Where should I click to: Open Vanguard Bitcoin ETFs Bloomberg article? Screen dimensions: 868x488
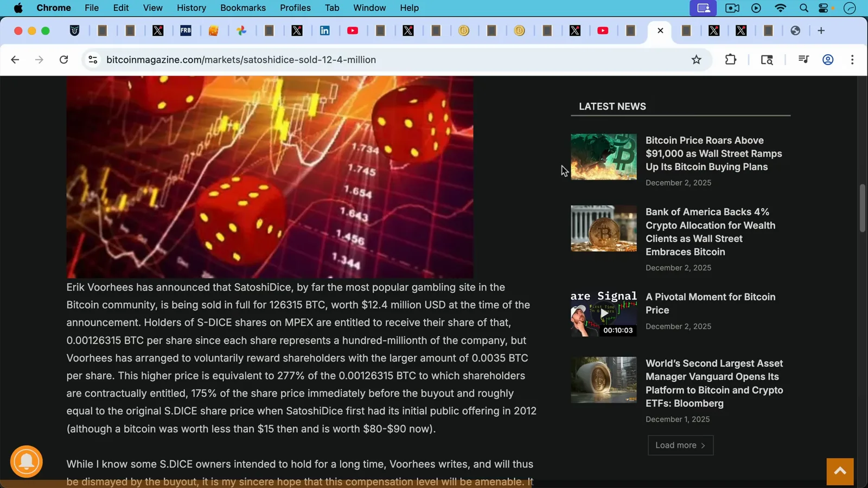[x=714, y=383]
